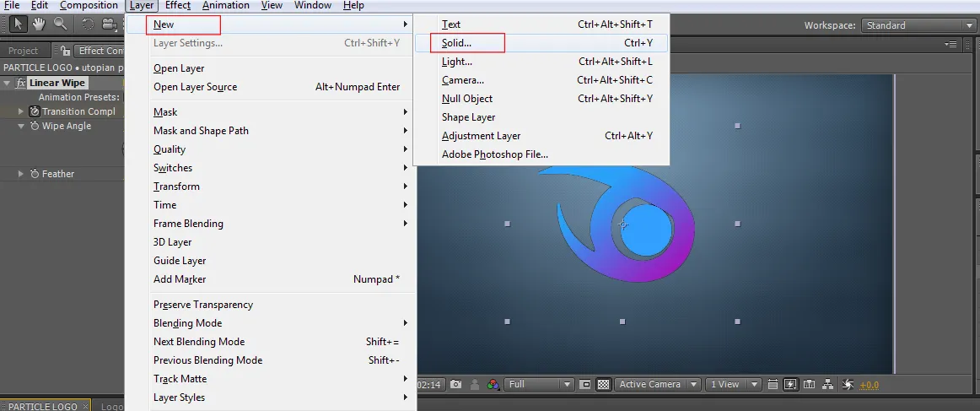Open the Blending Mode submenu
The width and height of the screenshot is (980, 411).
tap(271, 322)
